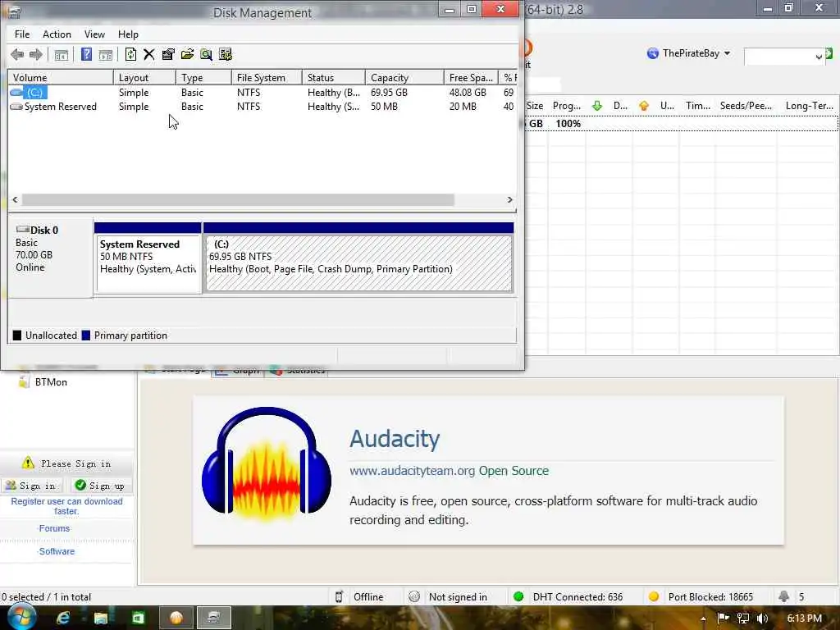The width and height of the screenshot is (840, 630).
Task: Click the orange upload arrow column header
Action: point(644,106)
